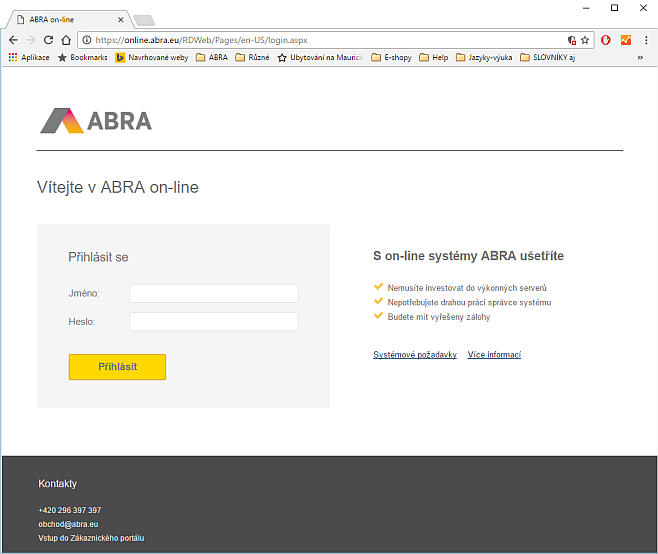658x554 pixels.
Task: Minimize the browser window
Action: [586, 8]
